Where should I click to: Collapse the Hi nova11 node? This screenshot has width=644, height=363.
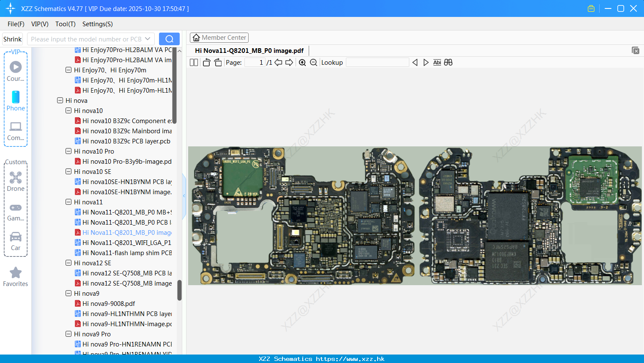(x=69, y=202)
